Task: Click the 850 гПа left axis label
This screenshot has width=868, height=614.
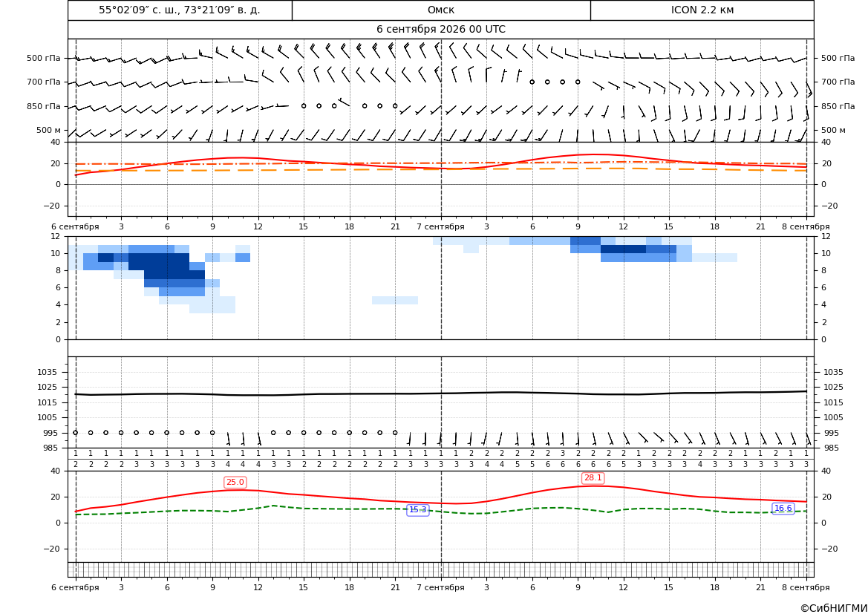Action: (43, 106)
